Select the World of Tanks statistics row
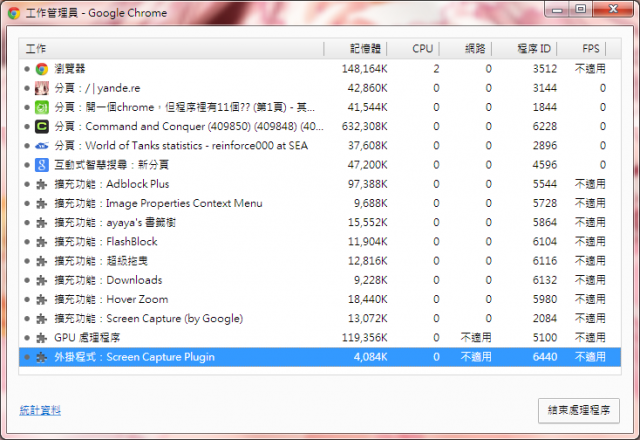 pyautogui.click(x=320, y=146)
